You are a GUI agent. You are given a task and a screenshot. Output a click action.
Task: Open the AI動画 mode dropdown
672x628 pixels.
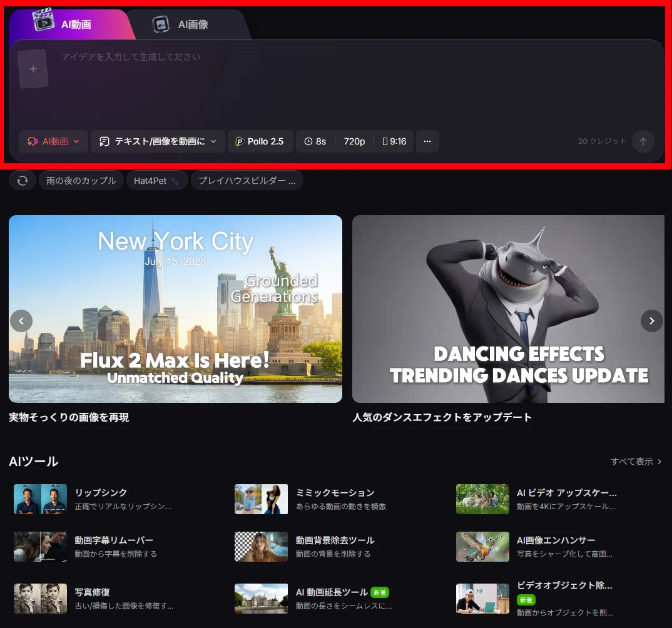tap(53, 141)
